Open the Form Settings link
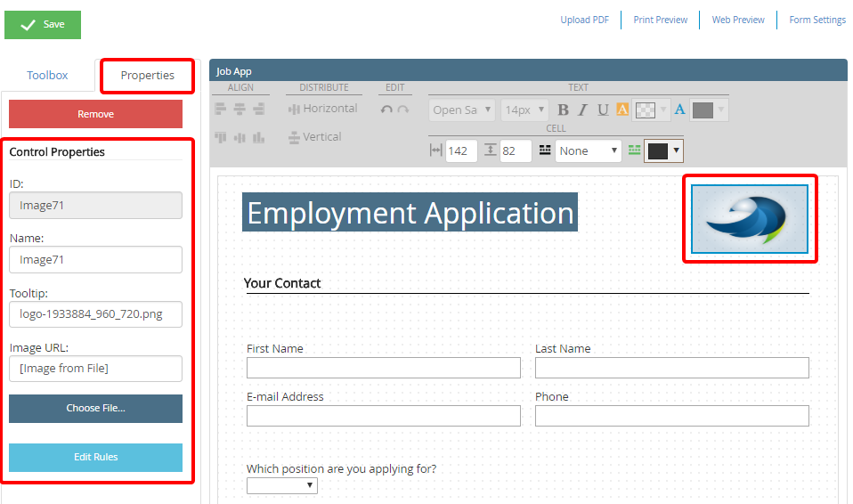853x504 pixels. pyautogui.click(x=816, y=20)
